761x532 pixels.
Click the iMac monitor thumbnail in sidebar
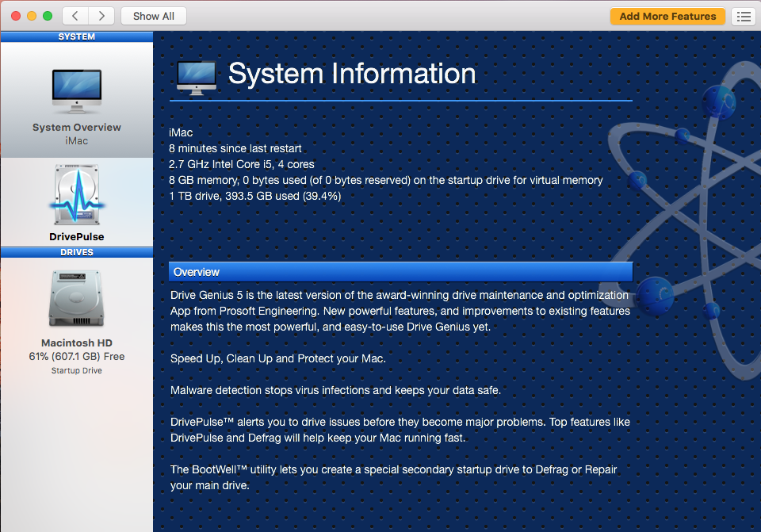point(76,87)
